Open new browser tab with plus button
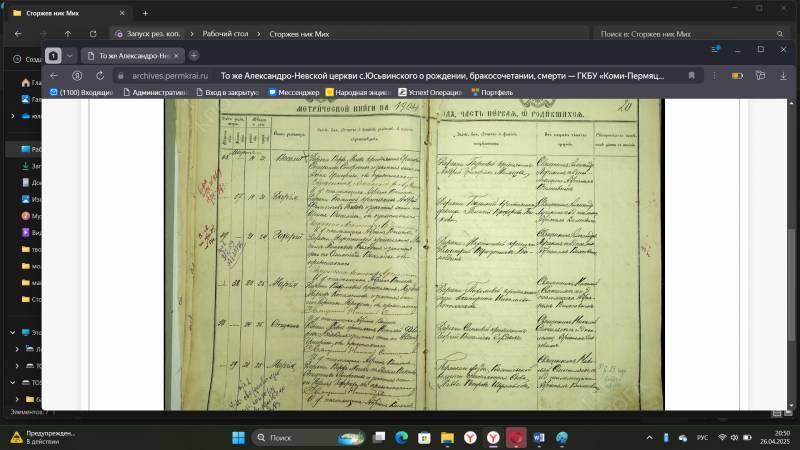The width and height of the screenshot is (800, 450). tap(194, 55)
